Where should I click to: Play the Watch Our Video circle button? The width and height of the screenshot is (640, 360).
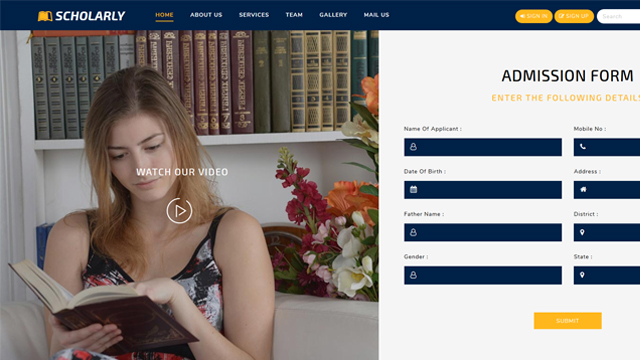(x=179, y=211)
